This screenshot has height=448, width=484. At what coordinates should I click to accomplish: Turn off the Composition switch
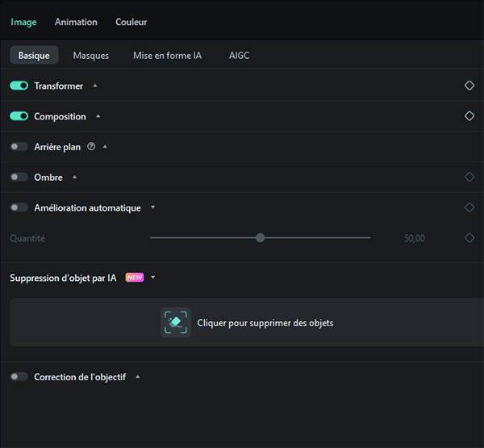pyautogui.click(x=19, y=116)
